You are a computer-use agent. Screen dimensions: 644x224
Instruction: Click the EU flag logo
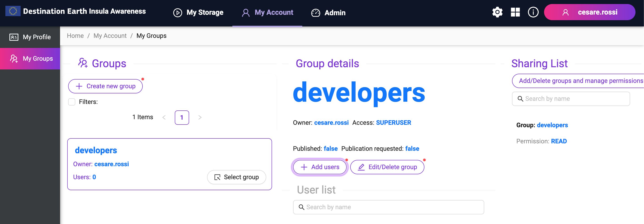pos(13,11)
